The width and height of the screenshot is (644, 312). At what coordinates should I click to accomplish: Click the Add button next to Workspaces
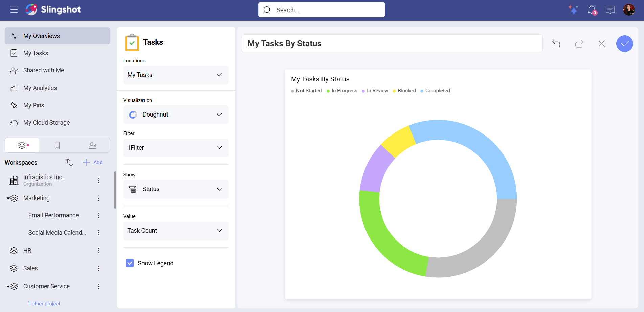pos(92,162)
